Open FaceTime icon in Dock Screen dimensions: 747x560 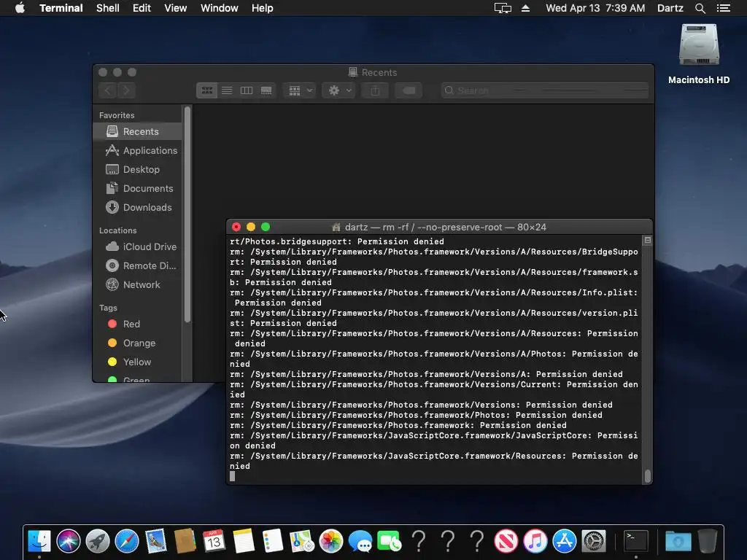coord(390,541)
